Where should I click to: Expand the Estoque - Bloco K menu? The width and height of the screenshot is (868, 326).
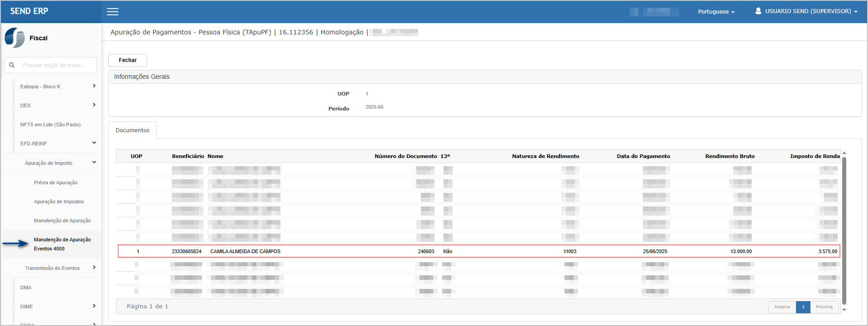click(94, 86)
